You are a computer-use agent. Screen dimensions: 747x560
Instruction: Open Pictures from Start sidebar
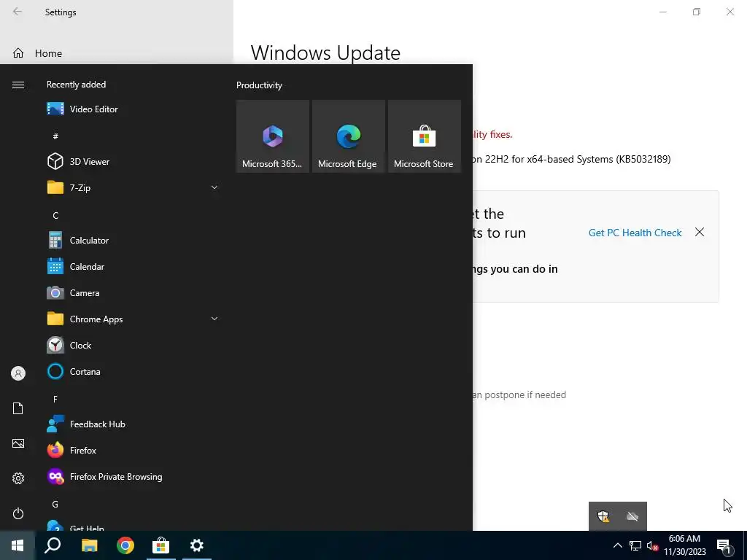point(18,443)
